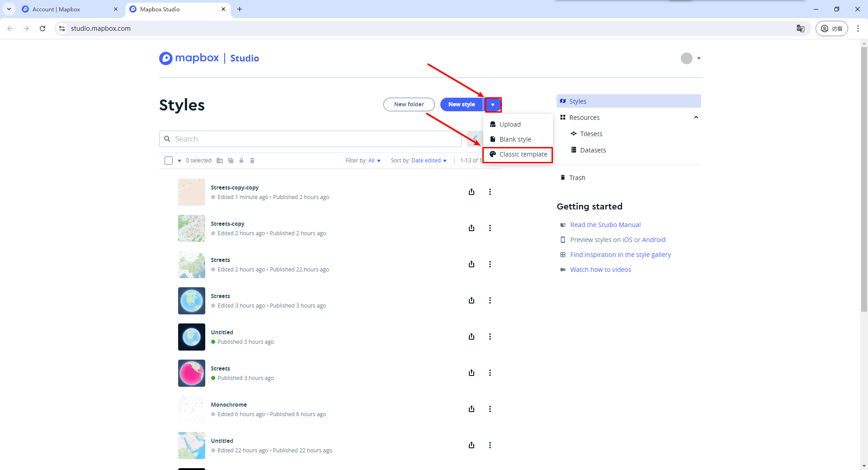Open options for Untitled edited 22 hours ago
This screenshot has height=470, width=868.
click(490, 445)
